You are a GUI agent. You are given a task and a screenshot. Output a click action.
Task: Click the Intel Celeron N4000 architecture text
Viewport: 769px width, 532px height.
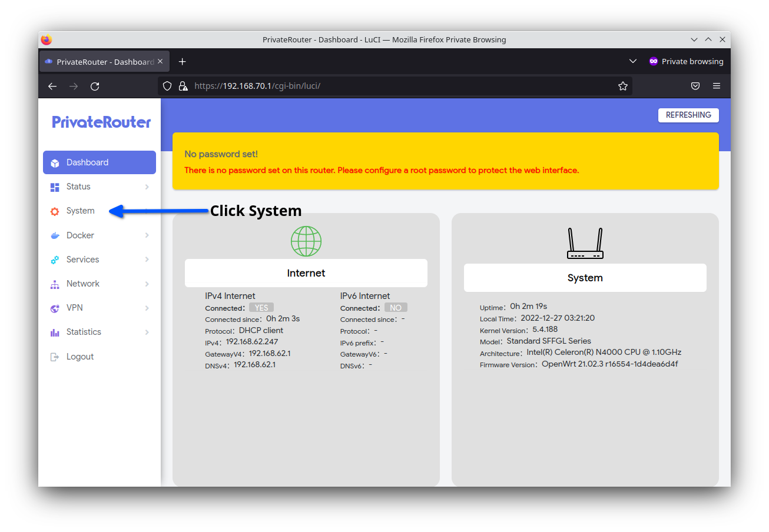pyautogui.click(x=604, y=352)
